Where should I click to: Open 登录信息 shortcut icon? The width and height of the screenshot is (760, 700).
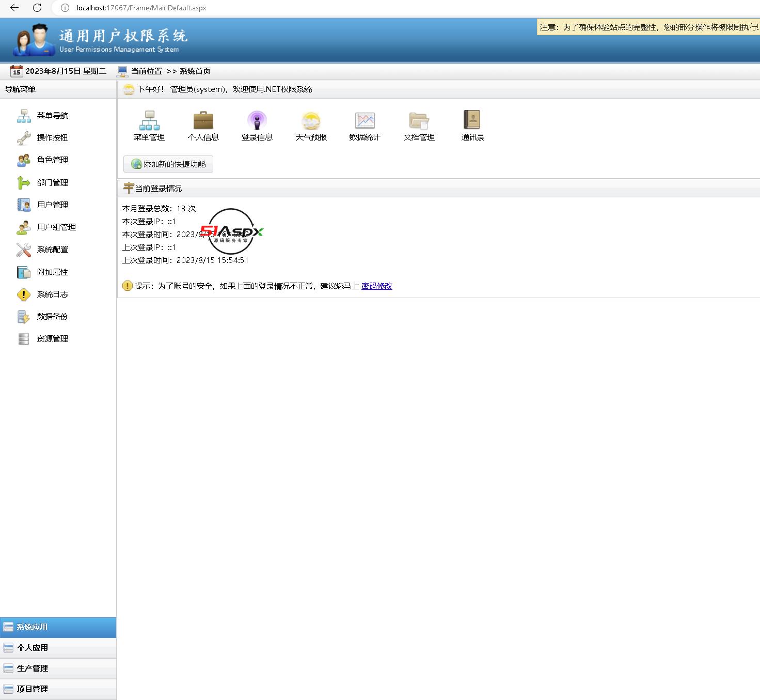tap(257, 120)
